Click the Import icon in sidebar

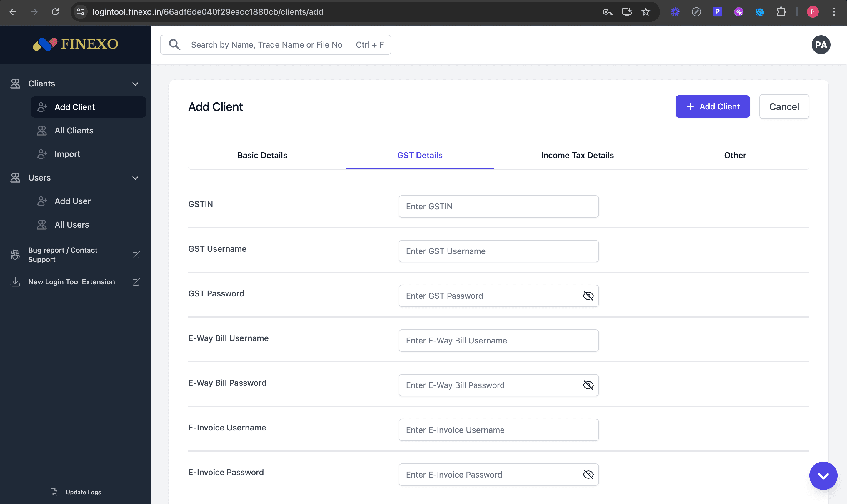tap(41, 153)
